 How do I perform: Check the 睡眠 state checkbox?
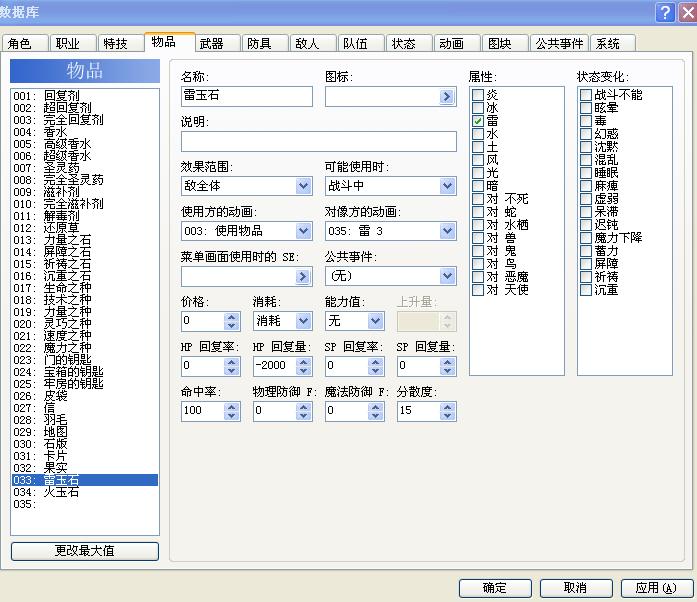click(x=586, y=173)
